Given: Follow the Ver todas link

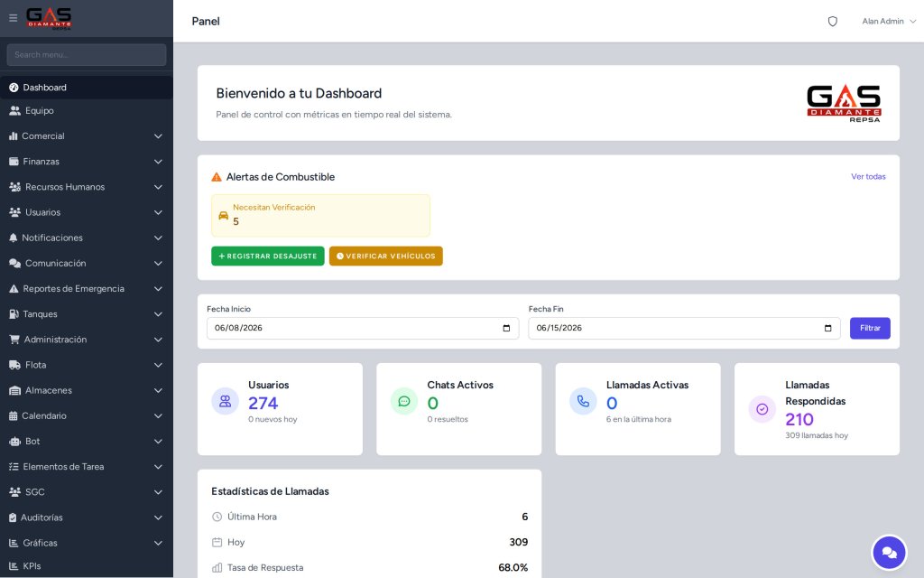Looking at the screenshot, I should tap(868, 176).
